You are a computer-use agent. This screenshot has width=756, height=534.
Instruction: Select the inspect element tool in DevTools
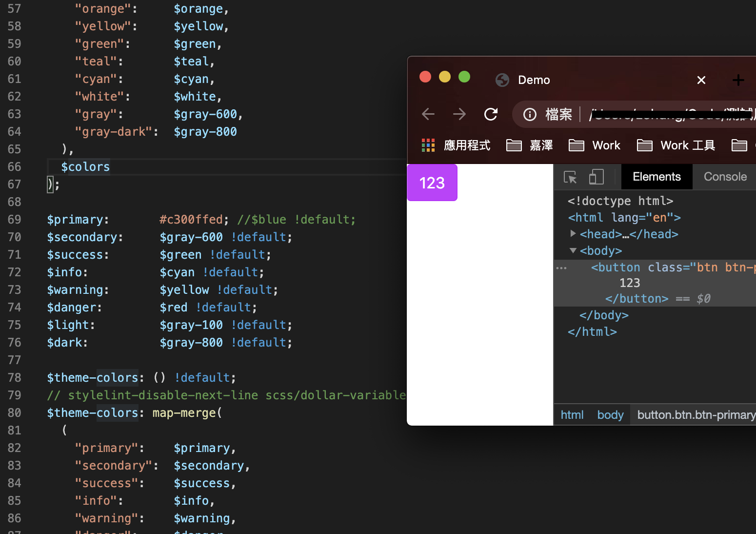571,177
